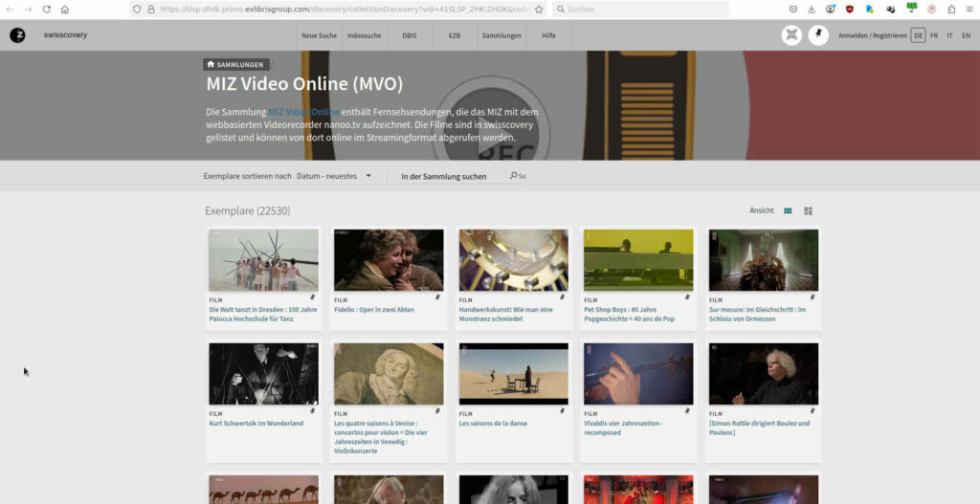Viewport: 980px width, 504px height.
Task: Switch language to FR
Action: 934,35
